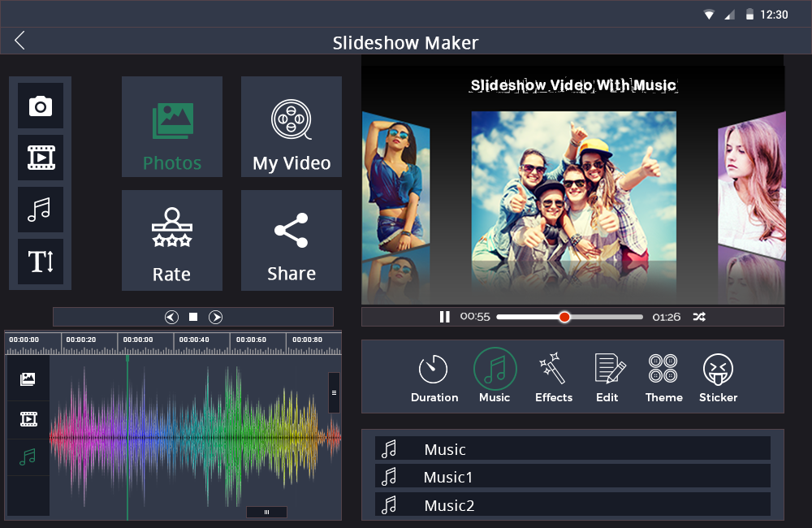Select Music1 from the music list
812x528 pixels.
572,477
